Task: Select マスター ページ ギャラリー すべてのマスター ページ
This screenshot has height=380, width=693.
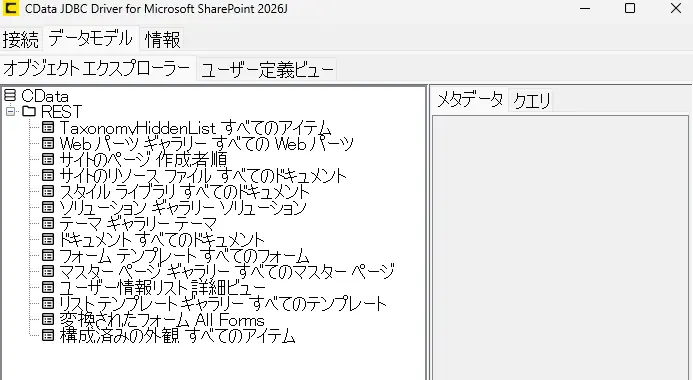Action: [x=227, y=271]
